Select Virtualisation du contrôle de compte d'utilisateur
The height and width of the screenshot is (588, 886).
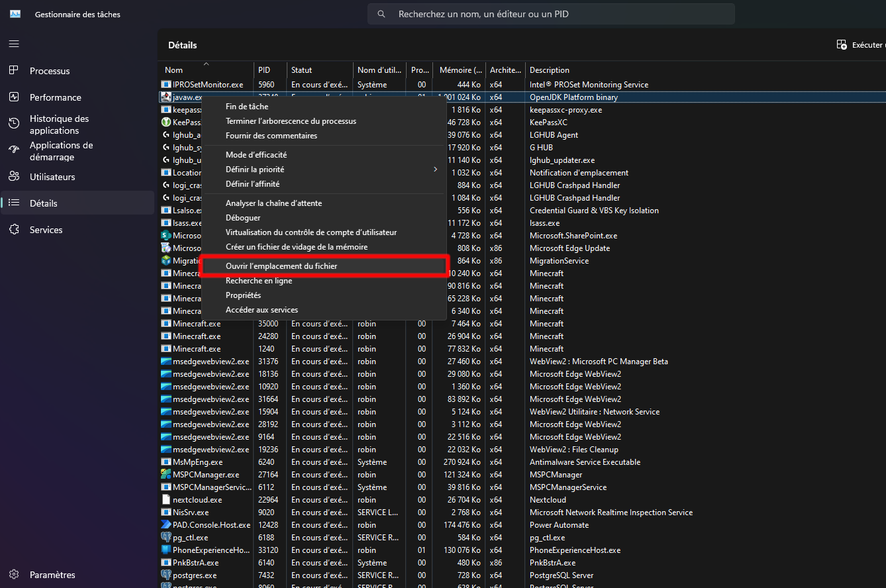click(324, 232)
